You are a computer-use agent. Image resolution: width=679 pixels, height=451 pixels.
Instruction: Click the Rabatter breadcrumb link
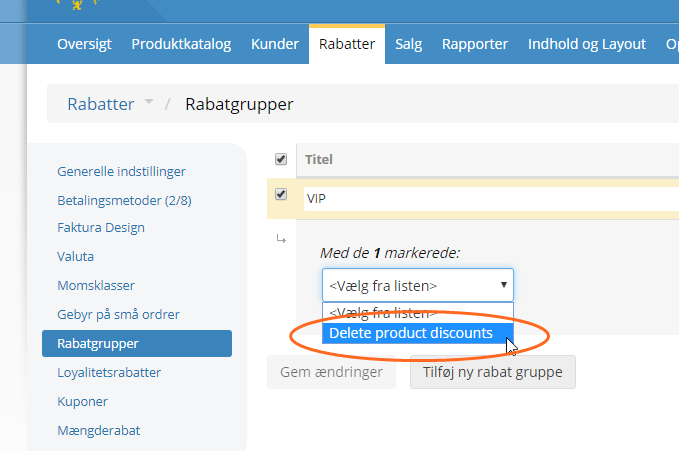tap(100, 104)
